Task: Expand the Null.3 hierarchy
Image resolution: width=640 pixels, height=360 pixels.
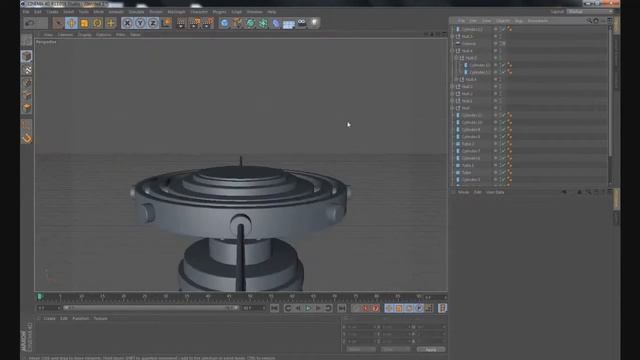Action: [x=452, y=87]
